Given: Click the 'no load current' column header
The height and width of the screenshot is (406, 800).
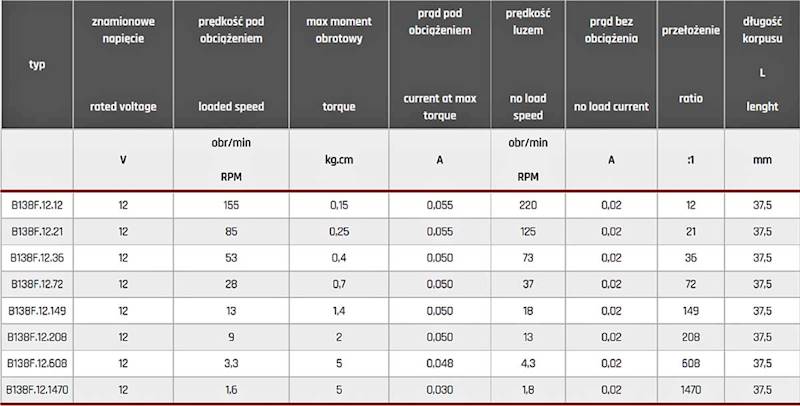Looking at the screenshot, I should tap(611, 64).
